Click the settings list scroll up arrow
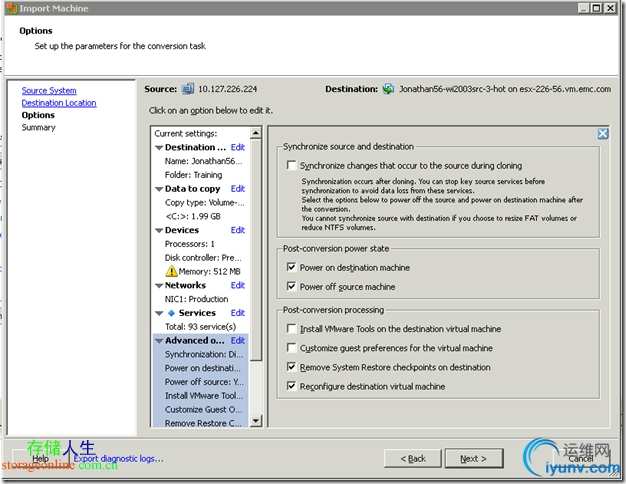626x484 pixels. click(x=256, y=133)
